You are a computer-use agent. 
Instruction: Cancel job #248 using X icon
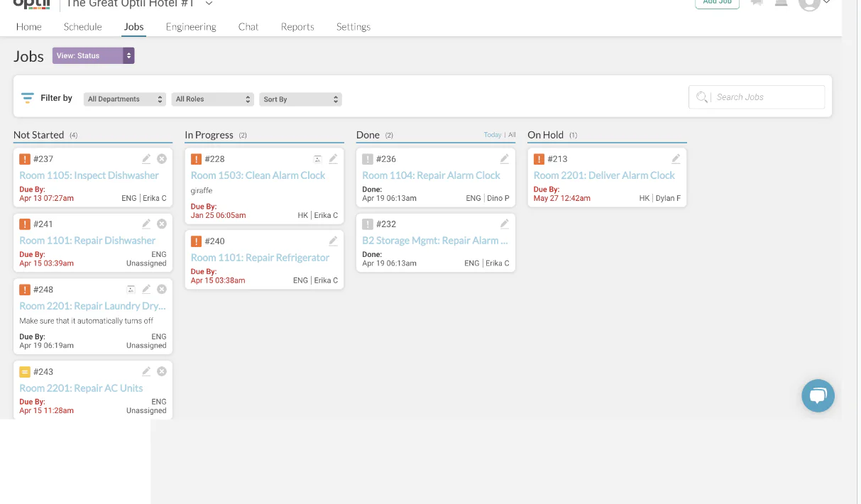(x=162, y=289)
